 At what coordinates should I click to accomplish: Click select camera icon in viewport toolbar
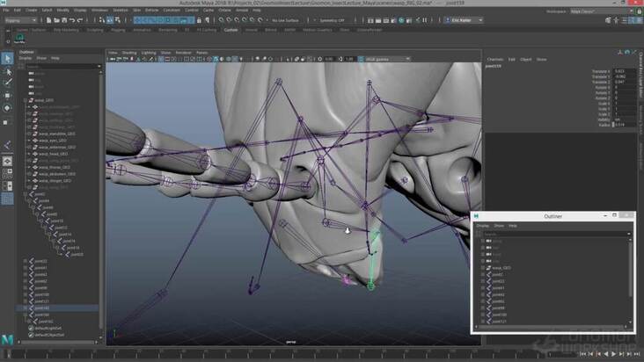(112, 59)
